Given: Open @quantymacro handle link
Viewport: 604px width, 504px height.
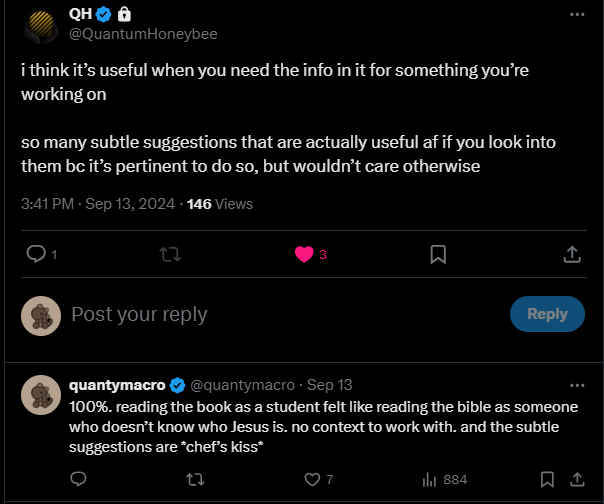Looking at the screenshot, I should pos(243,385).
